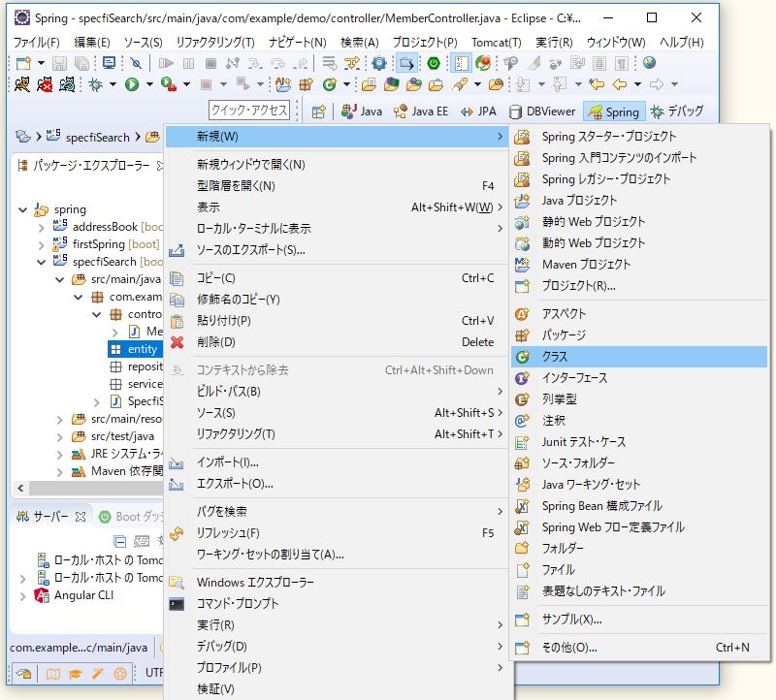Click the クイック・アクセス search field

coord(249,110)
